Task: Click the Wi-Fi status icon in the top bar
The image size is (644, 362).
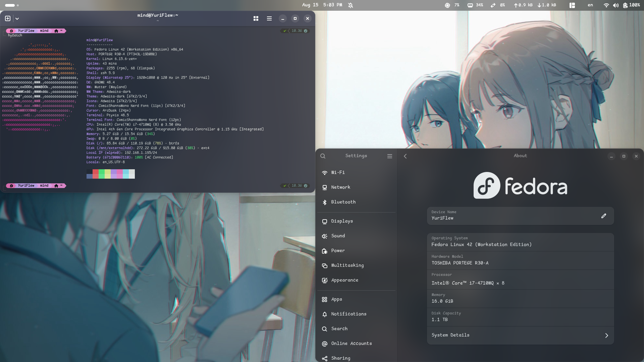Action: click(x=606, y=5)
